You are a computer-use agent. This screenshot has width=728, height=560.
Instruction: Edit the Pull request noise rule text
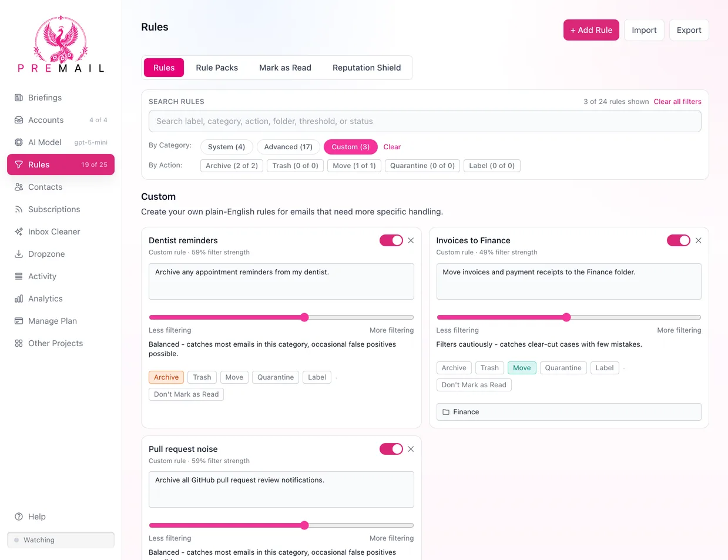pos(281,489)
